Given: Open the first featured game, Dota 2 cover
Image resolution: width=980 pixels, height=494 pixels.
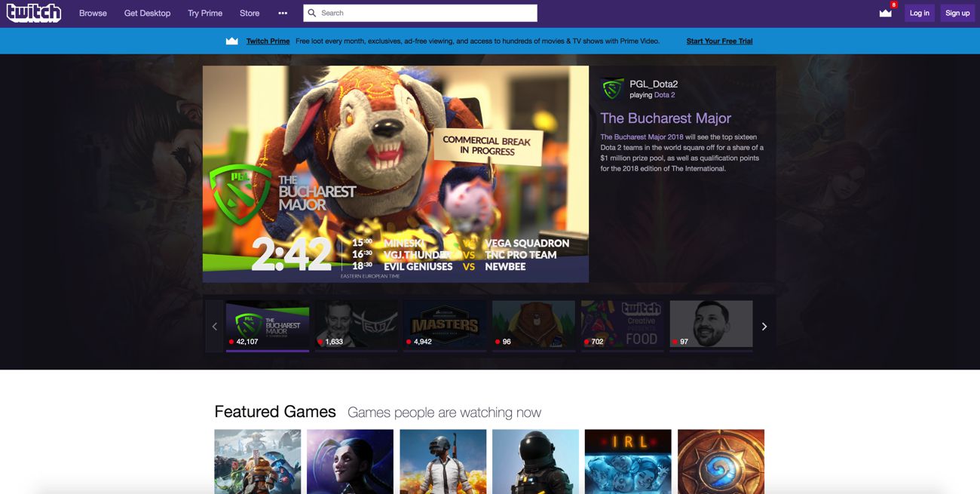Looking at the screenshot, I should pyautogui.click(x=258, y=462).
